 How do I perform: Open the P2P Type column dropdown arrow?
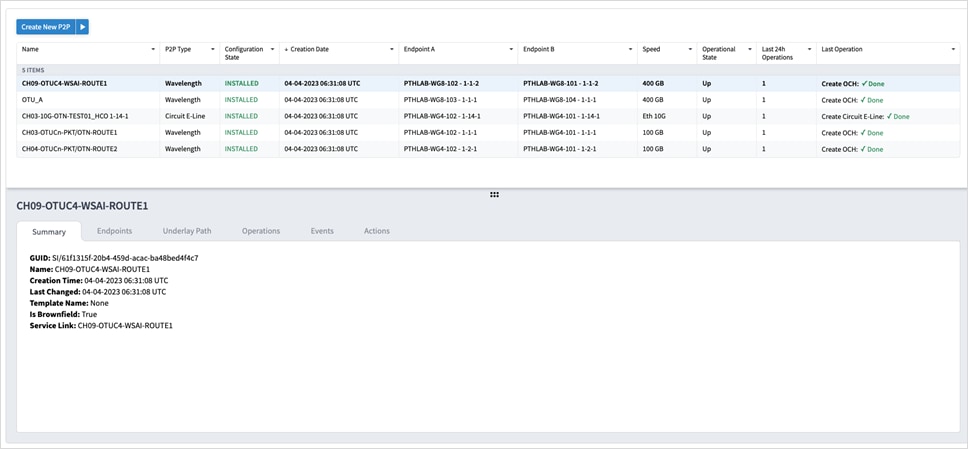click(x=213, y=49)
